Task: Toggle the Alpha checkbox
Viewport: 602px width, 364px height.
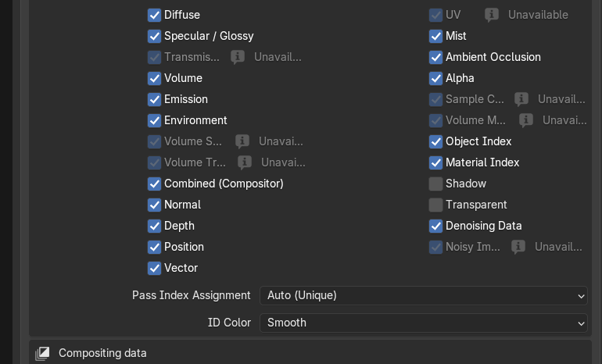Action: click(435, 78)
